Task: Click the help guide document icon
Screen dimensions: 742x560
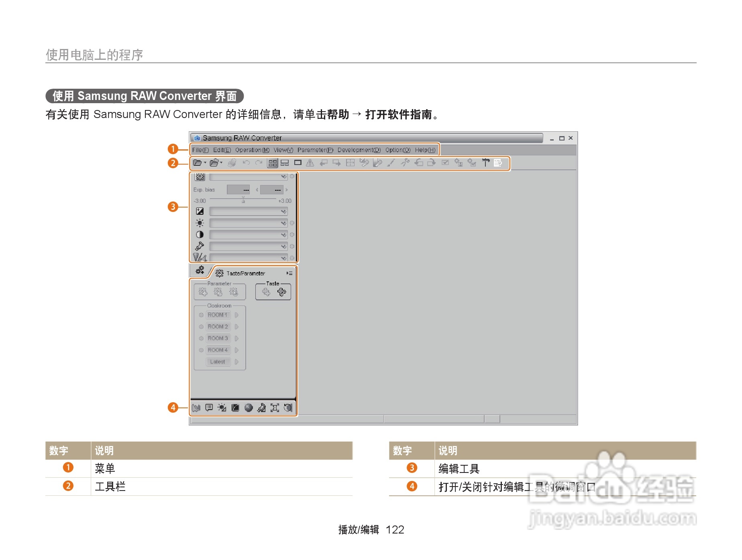Action: coord(498,163)
